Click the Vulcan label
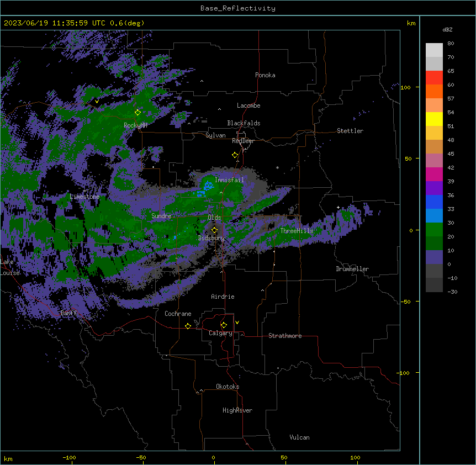This screenshot has height=465, width=476. pos(300,437)
